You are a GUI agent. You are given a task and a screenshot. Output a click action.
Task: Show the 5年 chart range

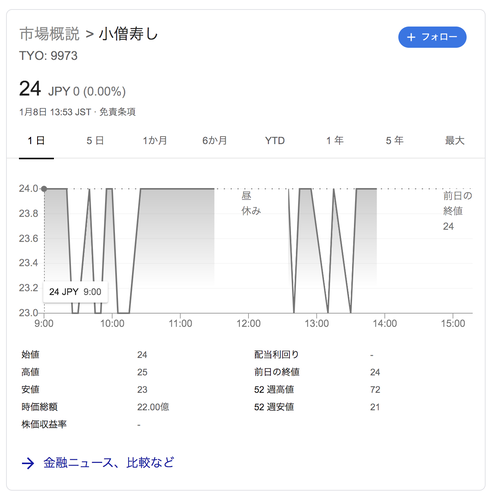tap(395, 141)
